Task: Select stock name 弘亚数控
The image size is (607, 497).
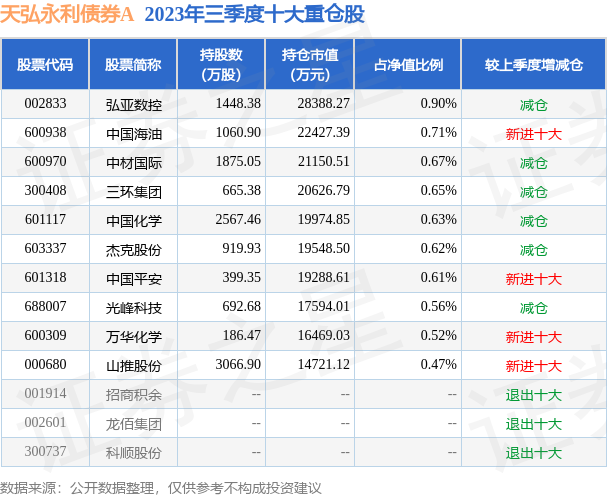Action: tap(134, 105)
